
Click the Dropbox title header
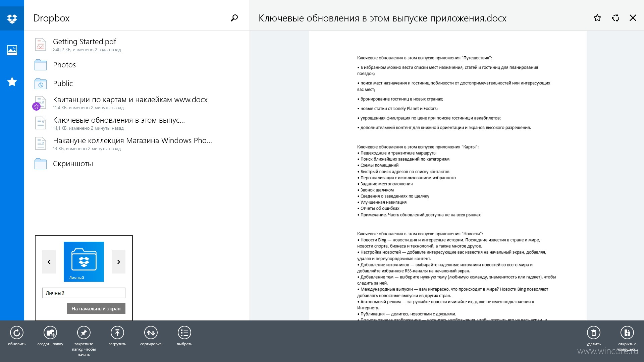pos(51,18)
